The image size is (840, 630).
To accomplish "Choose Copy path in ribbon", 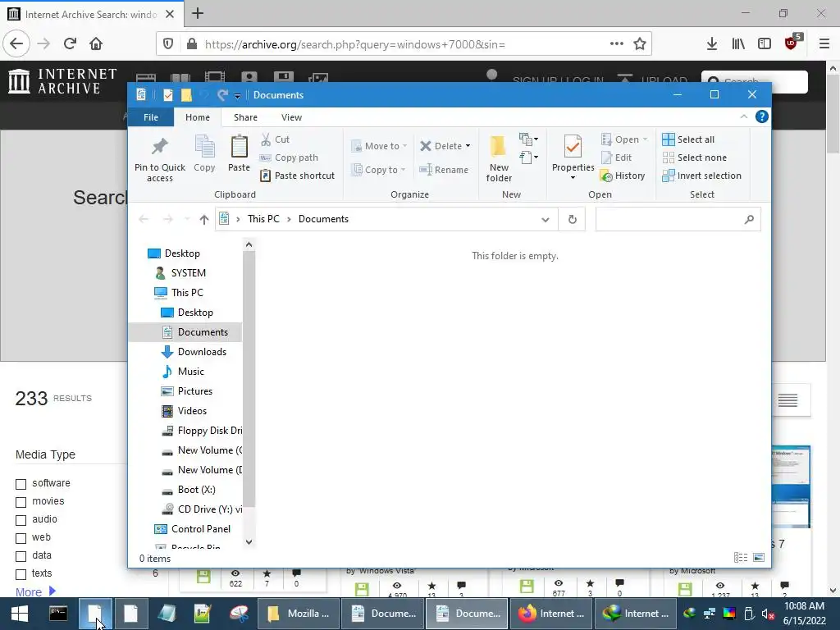I will pos(289,157).
